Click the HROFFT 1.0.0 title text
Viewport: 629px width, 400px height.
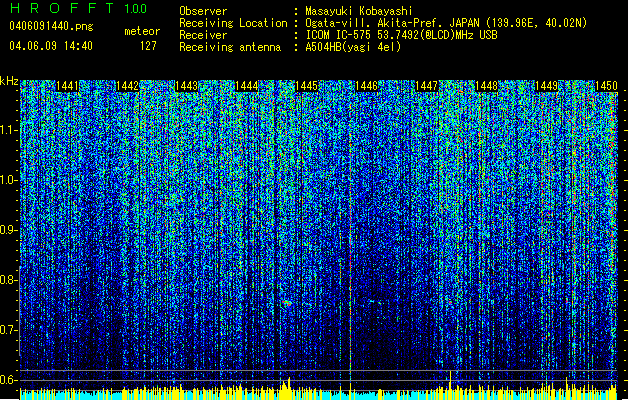(79, 8)
